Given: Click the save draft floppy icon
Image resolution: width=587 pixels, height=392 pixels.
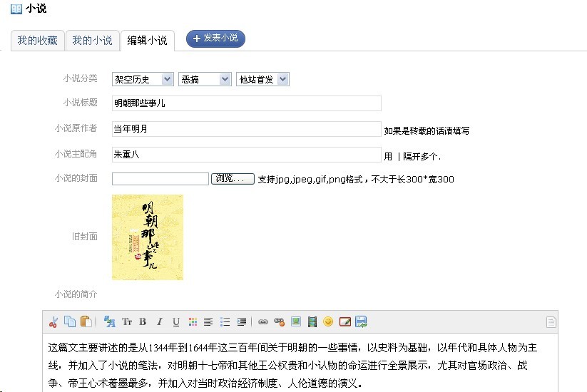Looking at the screenshot, I should pos(362,321).
